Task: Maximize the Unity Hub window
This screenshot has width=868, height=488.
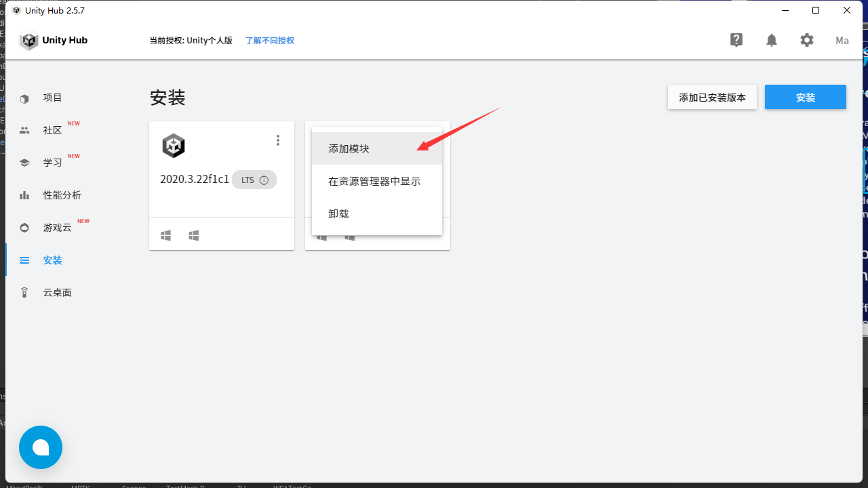Action: 816,10
